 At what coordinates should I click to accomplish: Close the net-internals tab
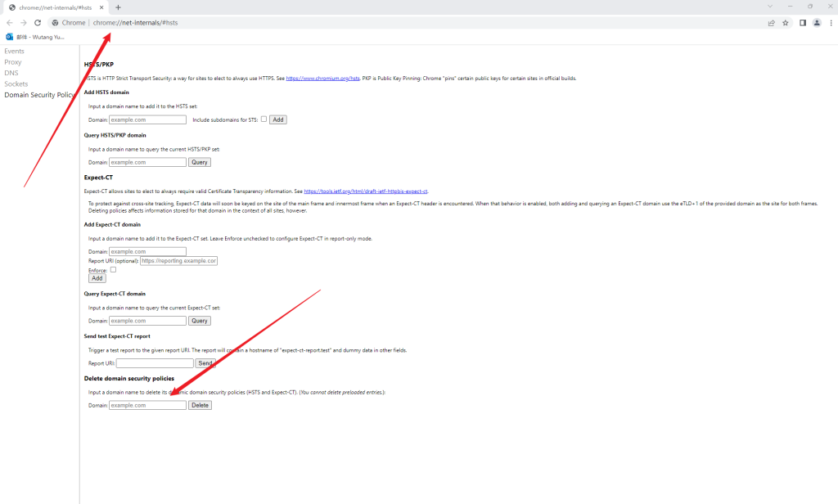pyautogui.click(x=101, y=7)
